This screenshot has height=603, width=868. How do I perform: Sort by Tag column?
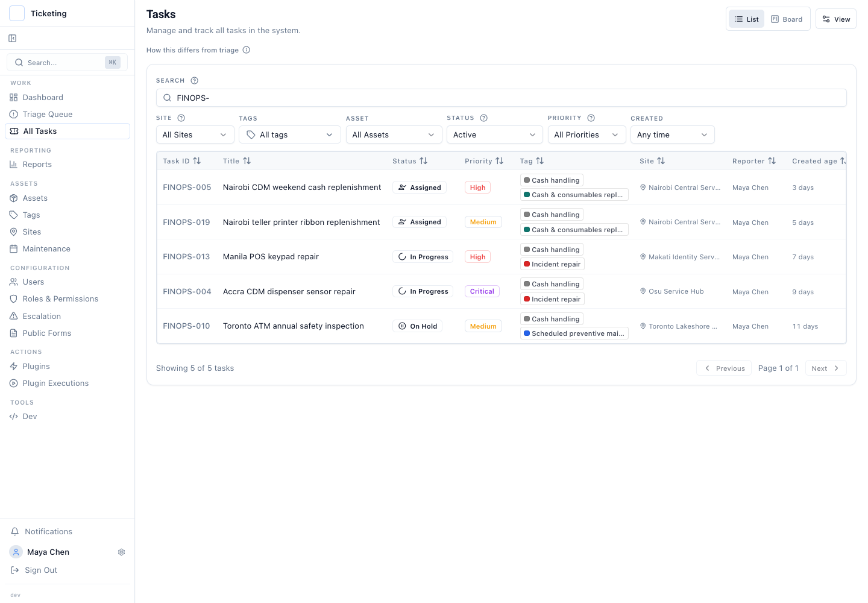pos(532,161)
